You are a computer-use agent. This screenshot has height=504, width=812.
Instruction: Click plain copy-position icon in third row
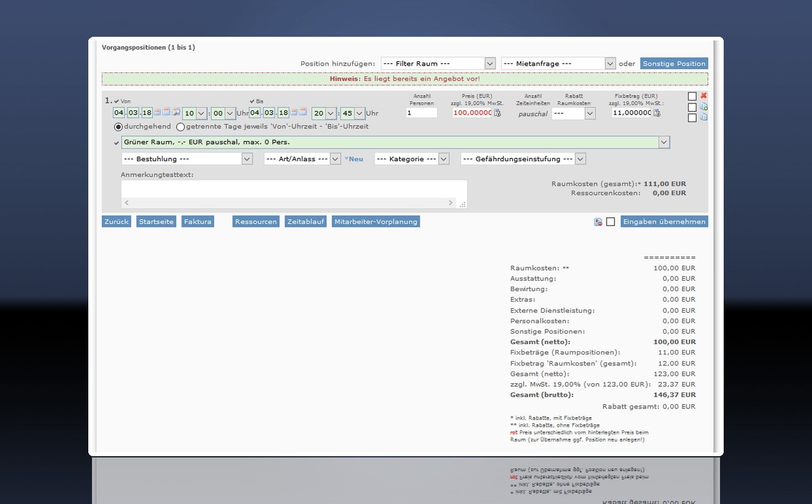[x=703, y=117]
